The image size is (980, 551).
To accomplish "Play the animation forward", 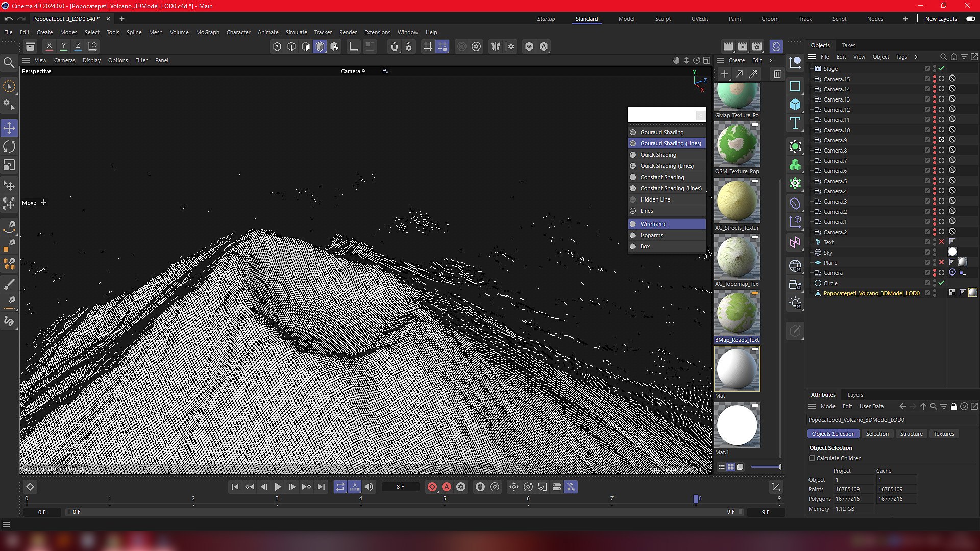I will [x=278, y=487].
